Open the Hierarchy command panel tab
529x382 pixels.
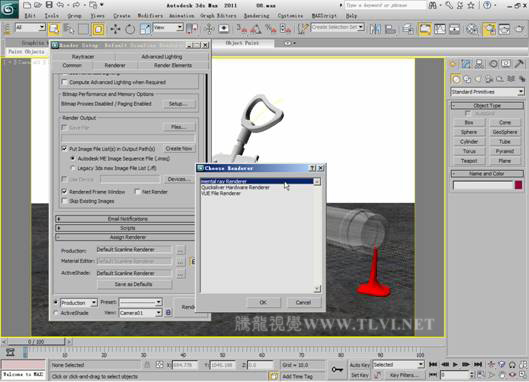coord(479,64)
